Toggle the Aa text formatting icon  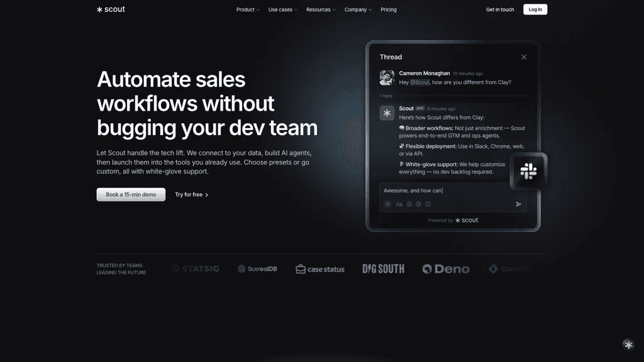pos(399,204)
